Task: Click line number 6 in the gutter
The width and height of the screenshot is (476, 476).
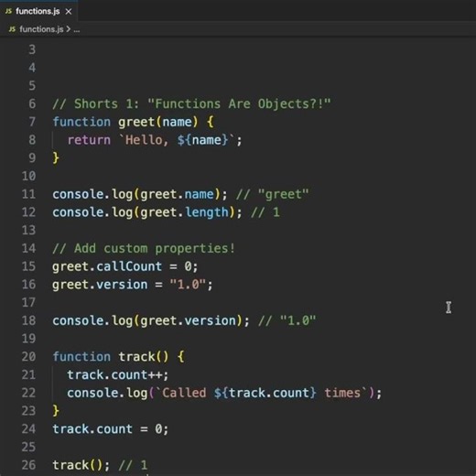Action: coord(32,103)
